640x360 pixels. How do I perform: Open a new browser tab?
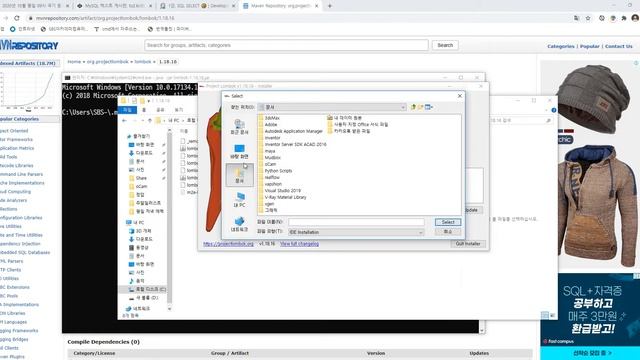329,6
